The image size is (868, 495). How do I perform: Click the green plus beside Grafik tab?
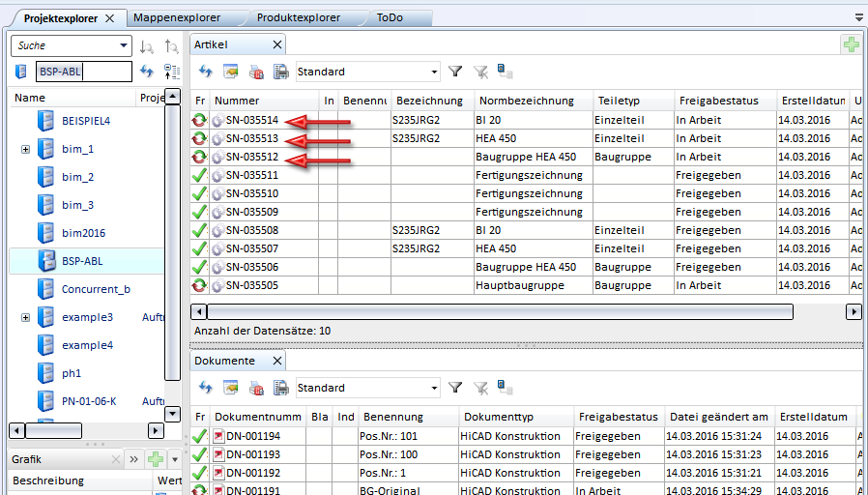(155, 459)
